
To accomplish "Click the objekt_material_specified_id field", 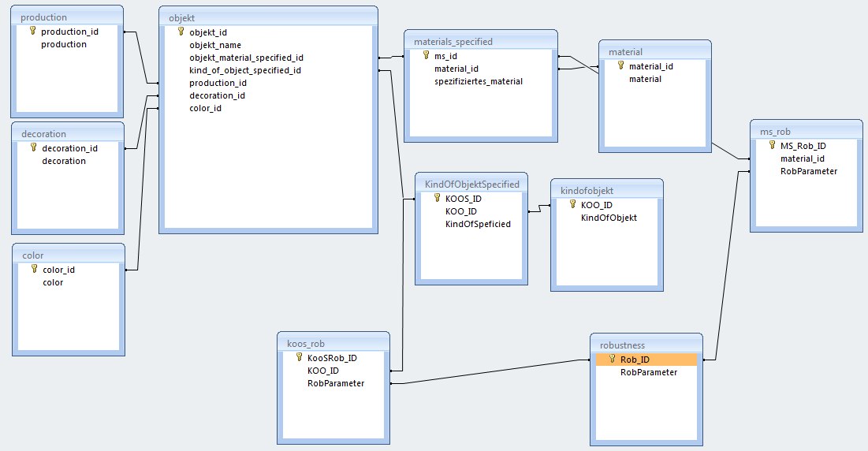I will tap(246, 58).
